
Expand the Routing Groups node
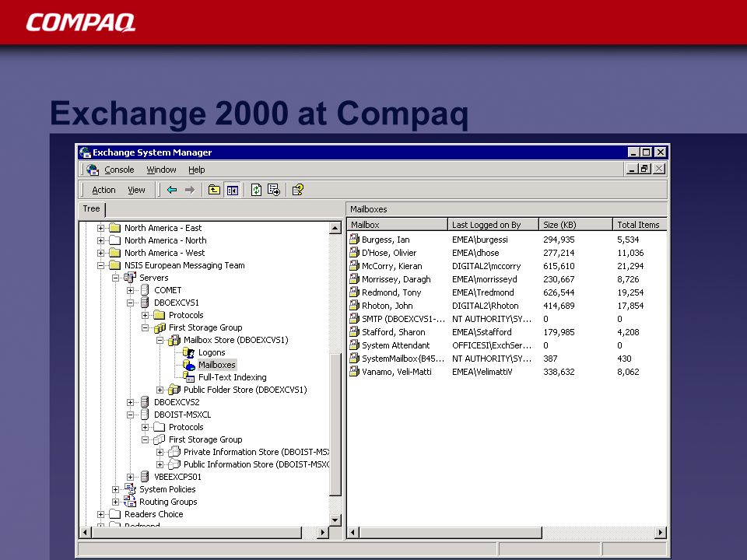115,502
